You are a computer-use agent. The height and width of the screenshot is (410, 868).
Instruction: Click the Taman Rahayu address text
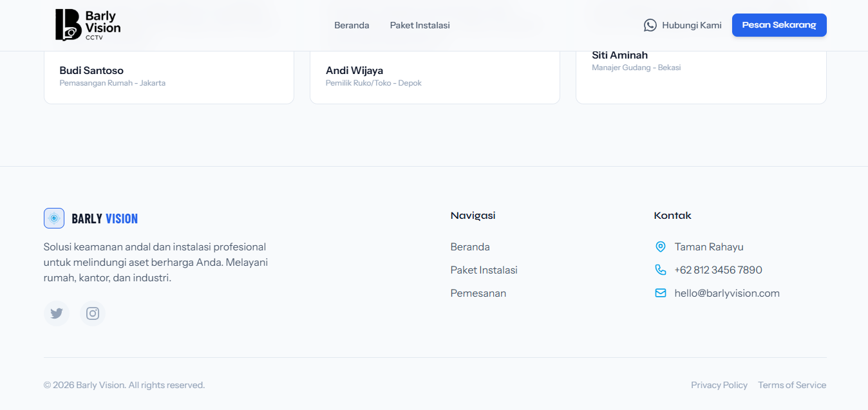pyautogui.click(x=709, y=247)
